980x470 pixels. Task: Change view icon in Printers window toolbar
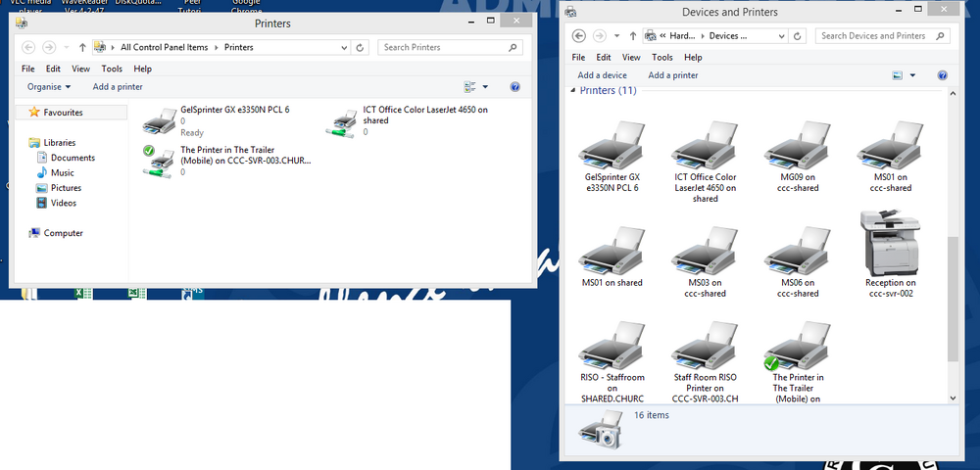tap(470, 87)
